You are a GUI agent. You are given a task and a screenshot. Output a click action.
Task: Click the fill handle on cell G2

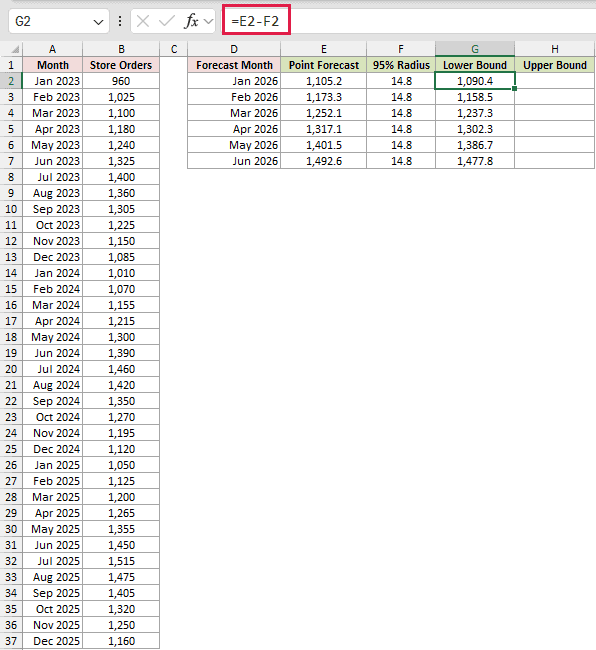514,88
